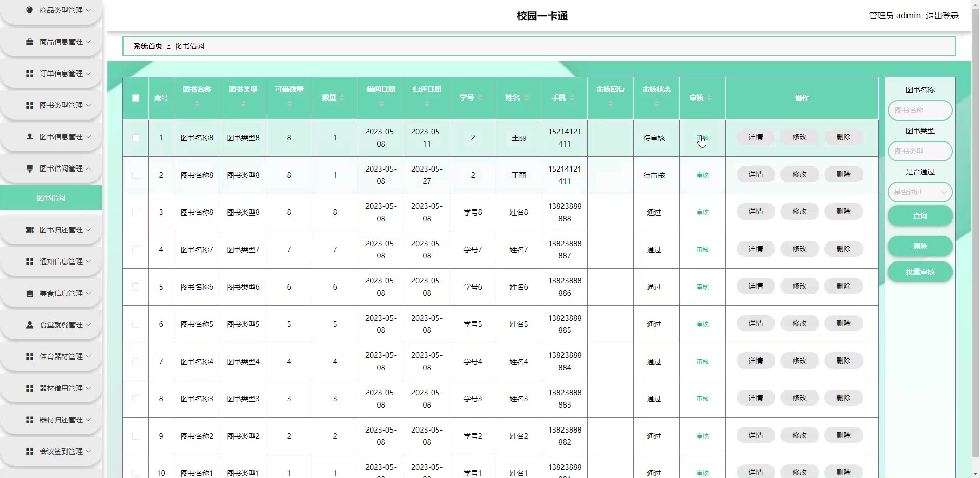
Task: Click the grid icon beside 会议签到管理
Action: click(30, 451)
